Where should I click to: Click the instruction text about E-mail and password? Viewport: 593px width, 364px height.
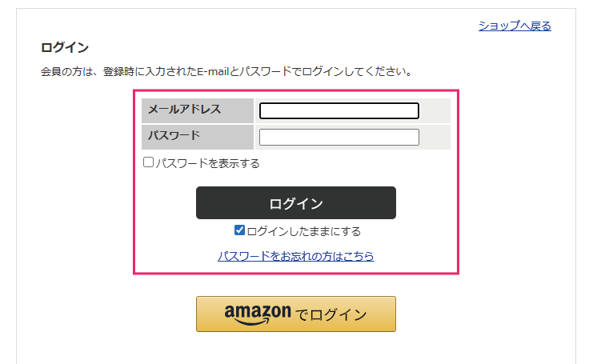click(226, 71)
